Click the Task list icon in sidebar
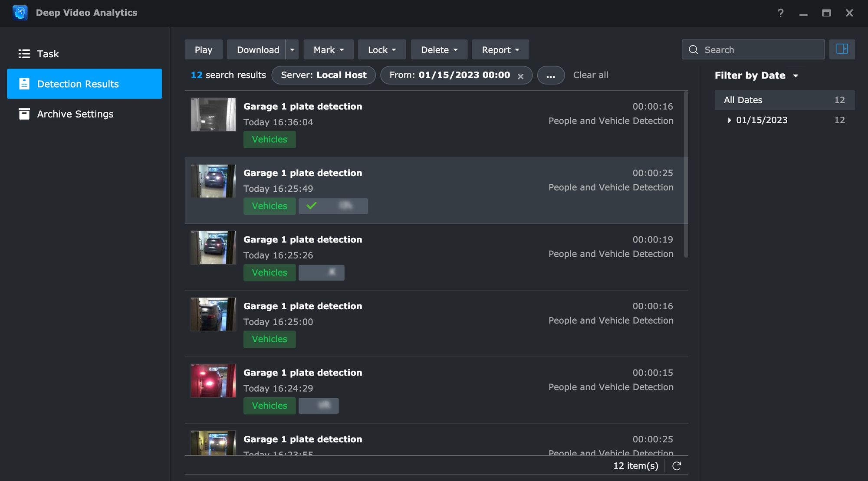 click(24, 54)
